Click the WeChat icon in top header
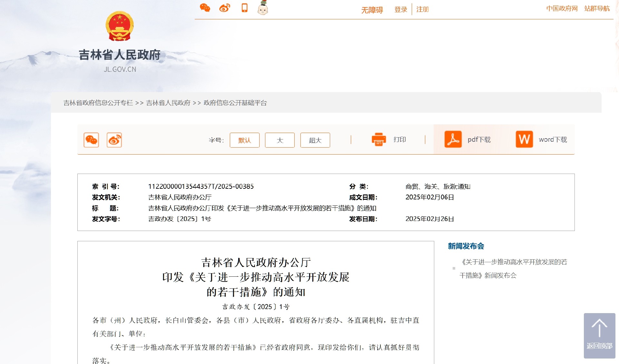 [205, 8]
